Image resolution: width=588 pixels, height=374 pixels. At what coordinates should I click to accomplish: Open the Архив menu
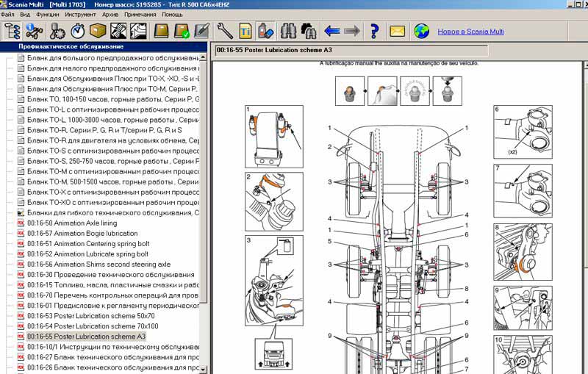point(110,14)
